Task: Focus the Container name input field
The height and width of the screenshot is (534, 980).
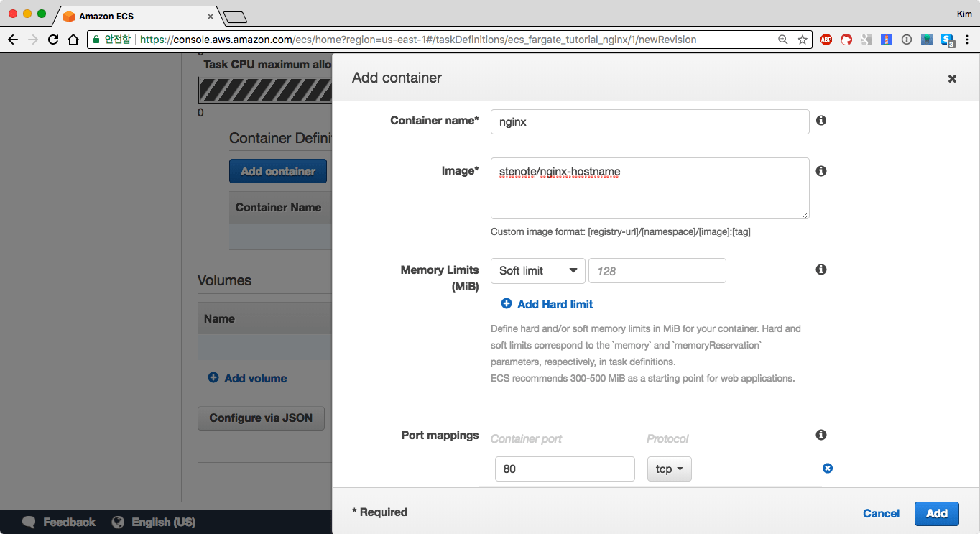Action: pos(650,122)
